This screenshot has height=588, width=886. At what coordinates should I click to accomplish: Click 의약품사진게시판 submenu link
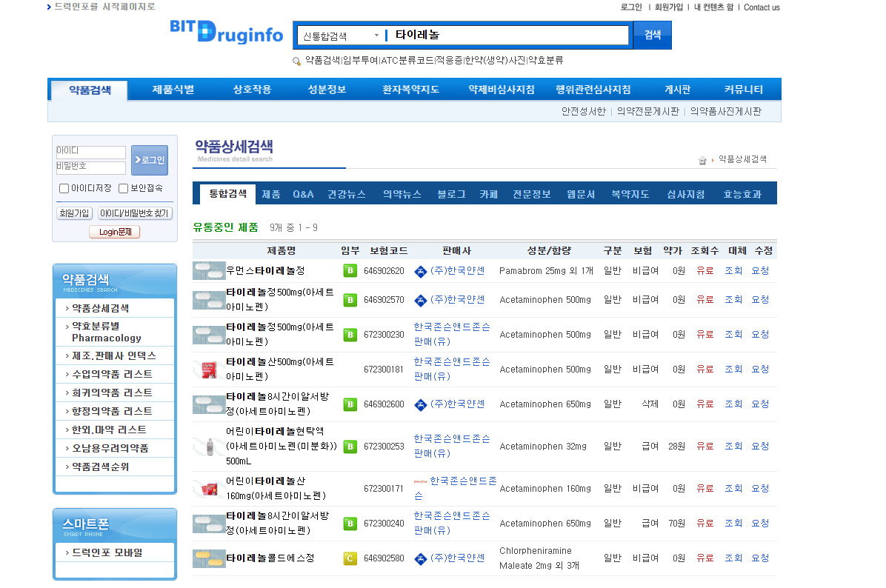(726, 112)
